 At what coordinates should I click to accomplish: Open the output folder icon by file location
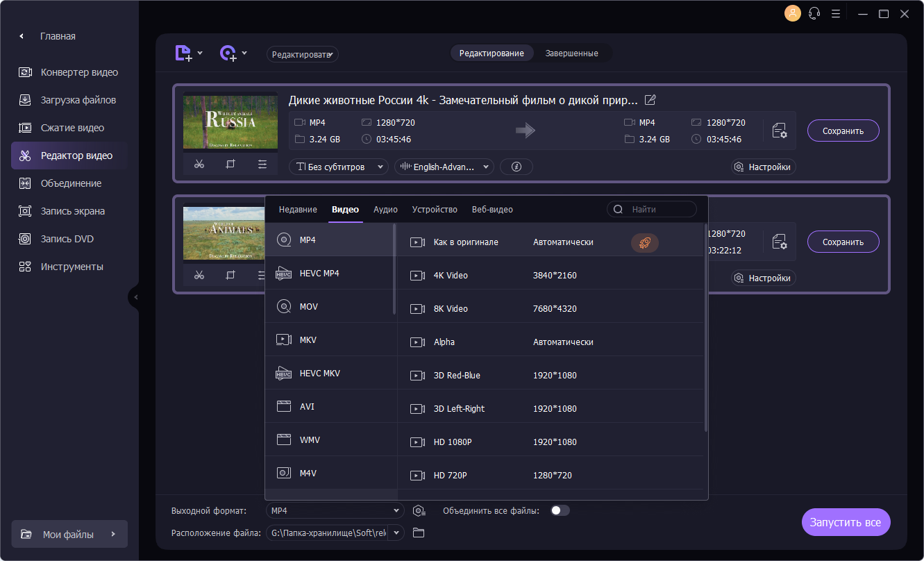(419, 533)
